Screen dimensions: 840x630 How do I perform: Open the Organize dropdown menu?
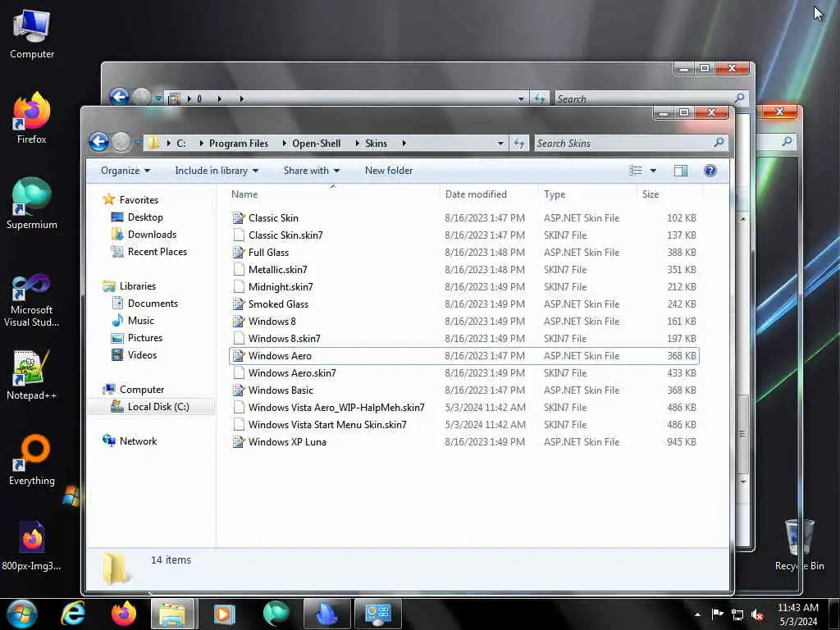[126, 171]
